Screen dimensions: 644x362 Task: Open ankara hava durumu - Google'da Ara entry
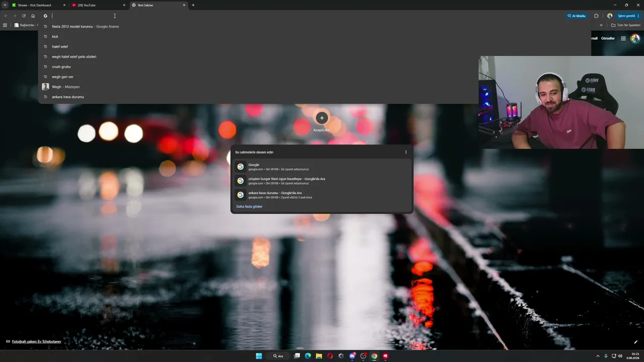[x=322, y=195]
